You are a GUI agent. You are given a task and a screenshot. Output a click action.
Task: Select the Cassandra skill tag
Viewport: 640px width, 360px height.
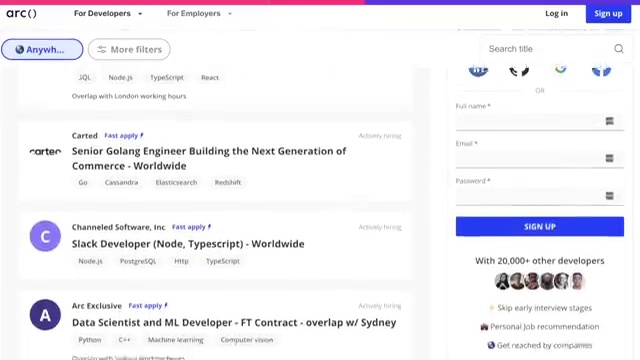point(121,182)
